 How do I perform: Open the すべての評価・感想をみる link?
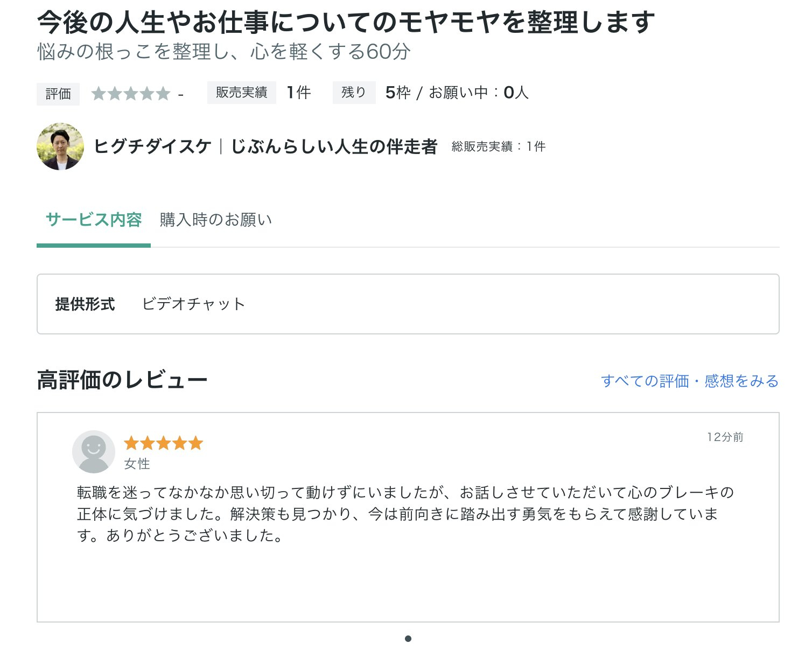pos(690,381)
